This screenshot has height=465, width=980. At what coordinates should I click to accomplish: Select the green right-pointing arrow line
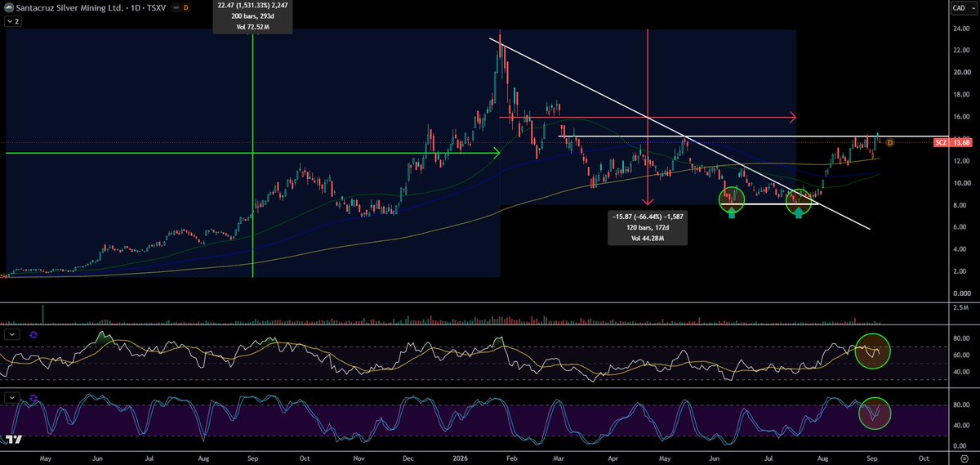pyautogui.click(x=253, y=153)
